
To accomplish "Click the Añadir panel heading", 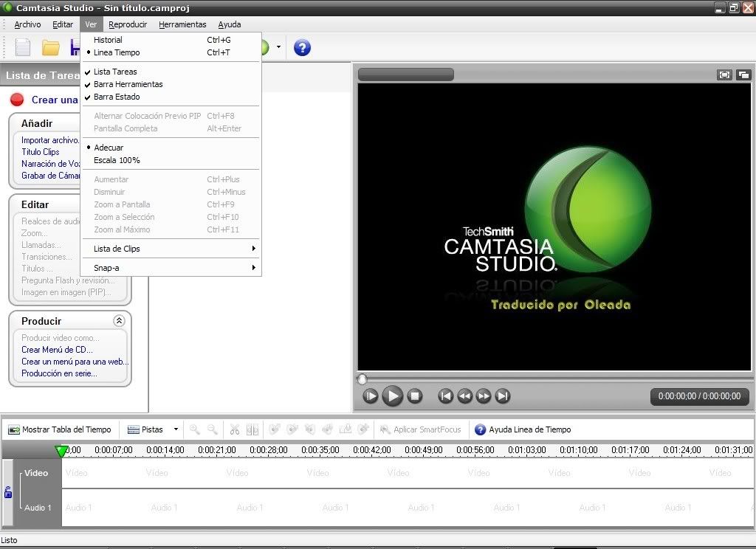I will click(x=37, y=123).
